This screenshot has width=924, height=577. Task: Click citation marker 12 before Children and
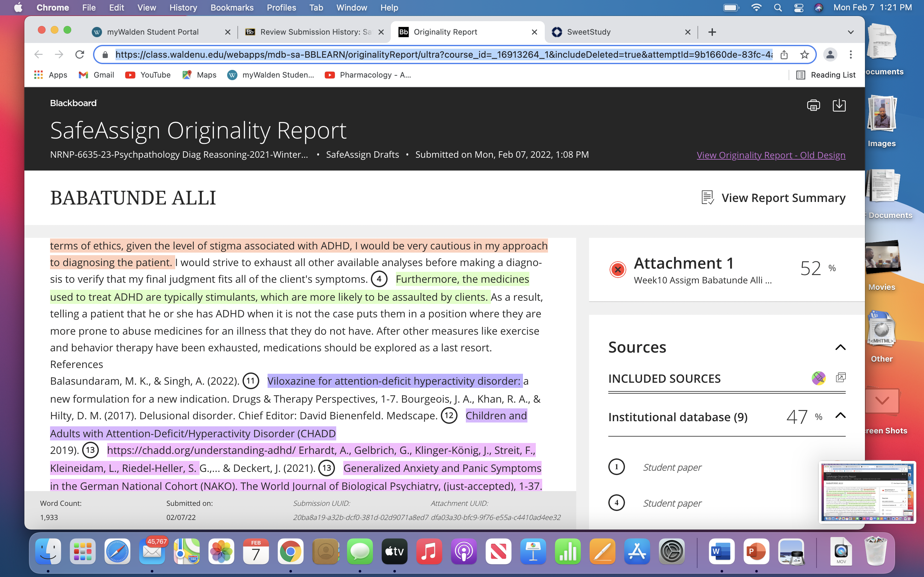[x=449, y=415]
